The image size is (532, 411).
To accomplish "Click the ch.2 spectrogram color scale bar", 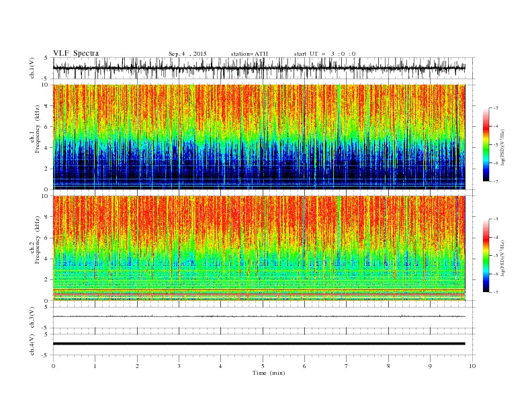I will click(x=486, y=255).
